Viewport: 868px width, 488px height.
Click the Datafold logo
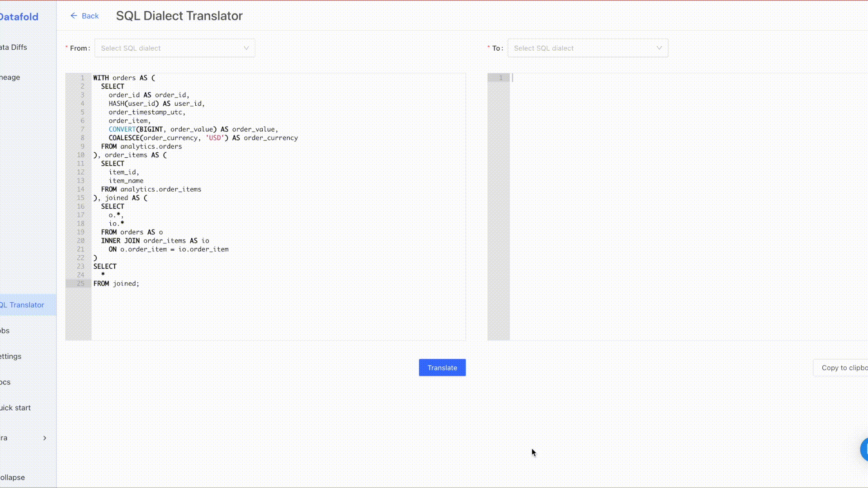coord(19,17)
